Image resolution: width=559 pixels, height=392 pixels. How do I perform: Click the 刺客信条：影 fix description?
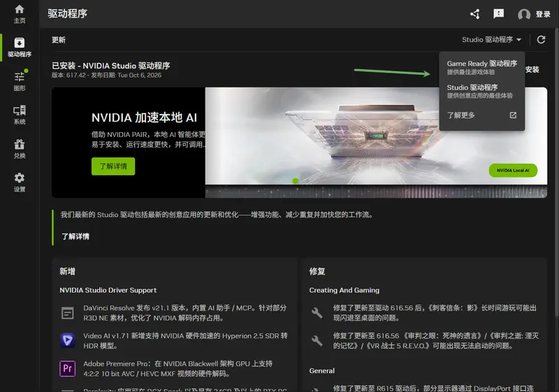point(435,313)
